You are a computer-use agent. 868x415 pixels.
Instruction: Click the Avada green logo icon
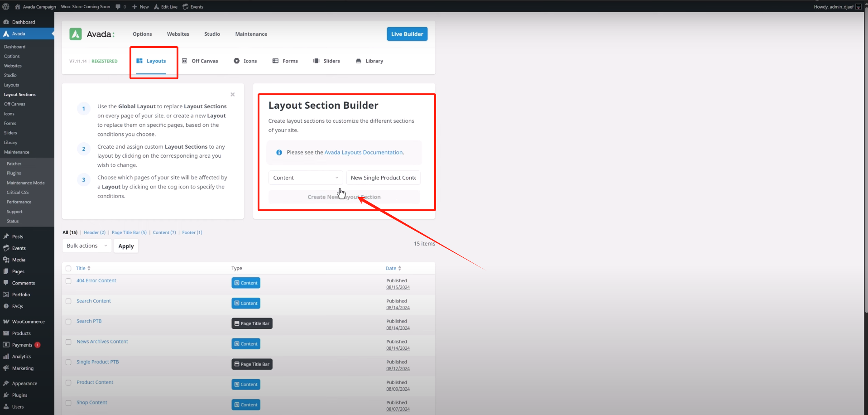76,34
